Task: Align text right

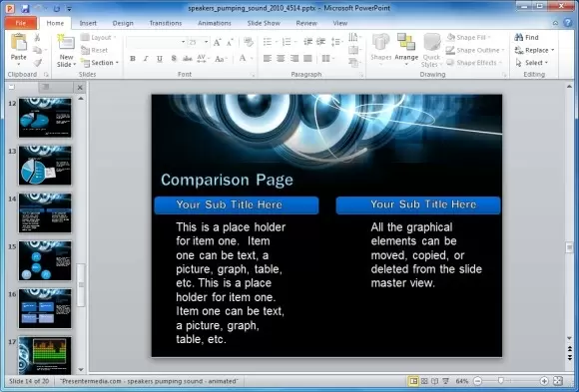Action: [294, 58]
